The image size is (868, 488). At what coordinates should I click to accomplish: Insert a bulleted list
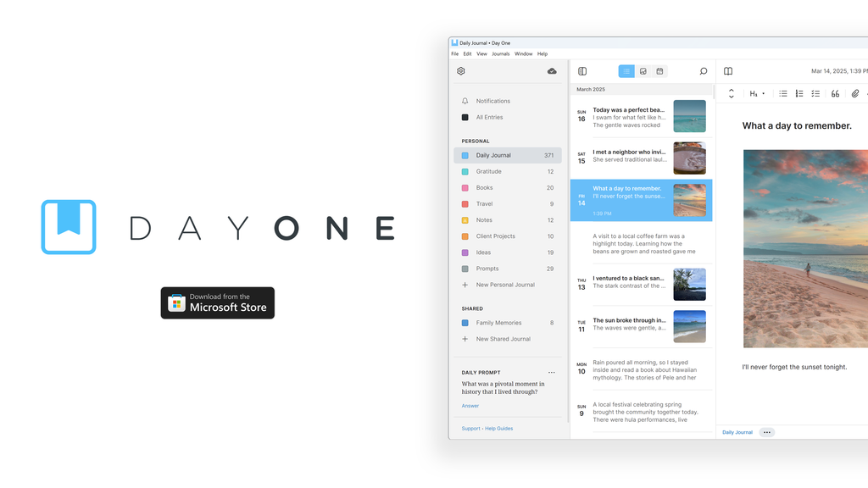pyautogui.click(x=783, y=94)
